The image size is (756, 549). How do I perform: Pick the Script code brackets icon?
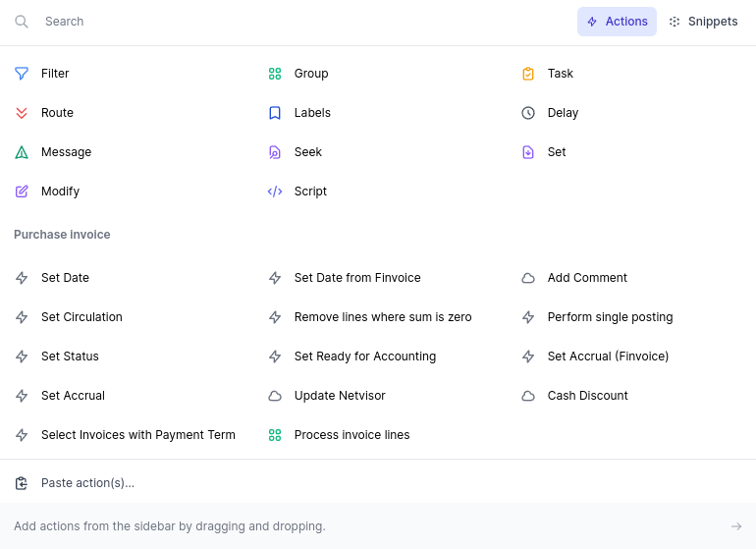pyautogui.click(x=275, y=192)
